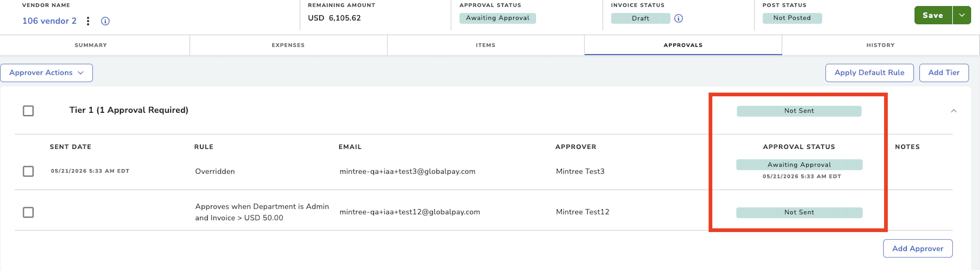Screen dimensions: 980x270
Task: Click the email mintree-qa+iaa+test12@globalpay.com
Action: 410,212
